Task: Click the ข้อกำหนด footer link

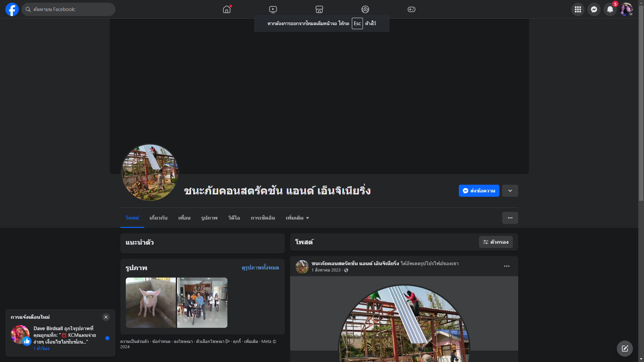Action: [x=161, y=342]
